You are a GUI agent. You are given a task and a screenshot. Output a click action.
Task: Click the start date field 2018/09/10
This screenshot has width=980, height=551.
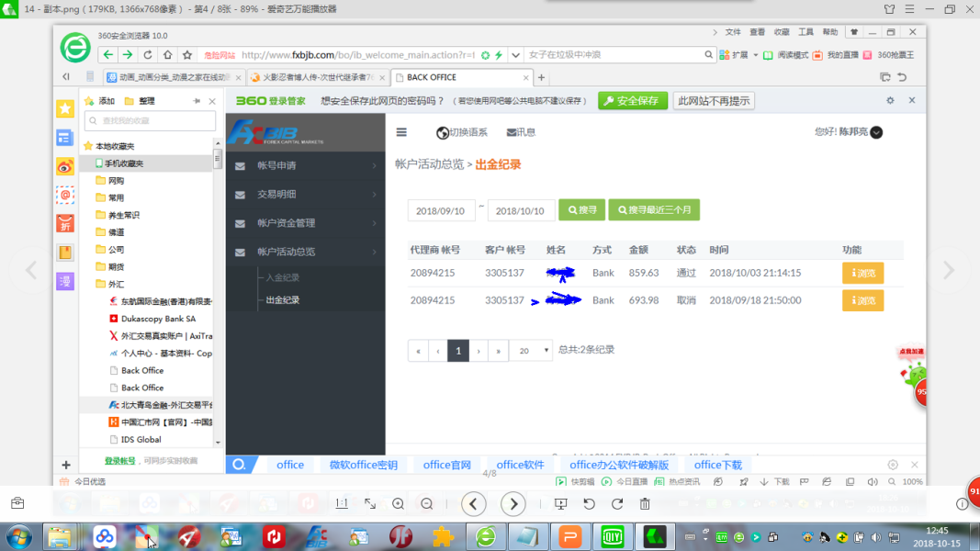coord(441,210)
